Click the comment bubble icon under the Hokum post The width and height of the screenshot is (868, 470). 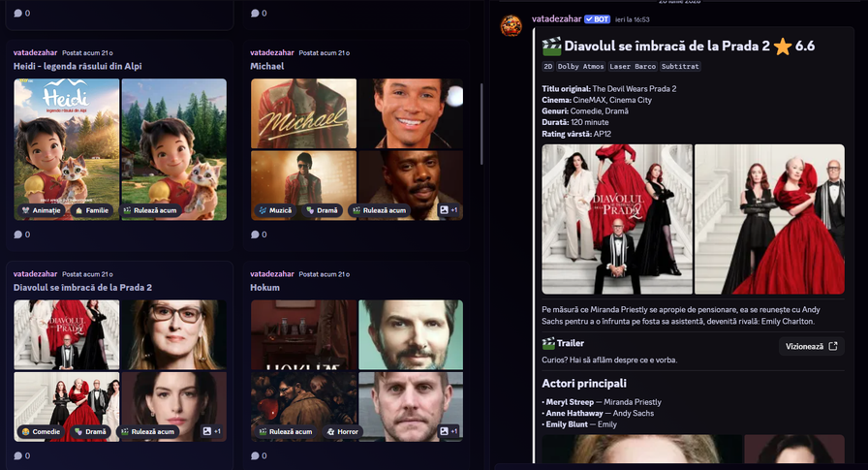tap(255, 455)
